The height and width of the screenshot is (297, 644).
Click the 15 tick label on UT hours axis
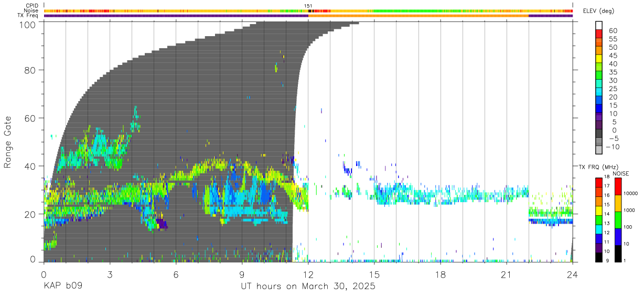pyautogui.click(x=374, y=275)
